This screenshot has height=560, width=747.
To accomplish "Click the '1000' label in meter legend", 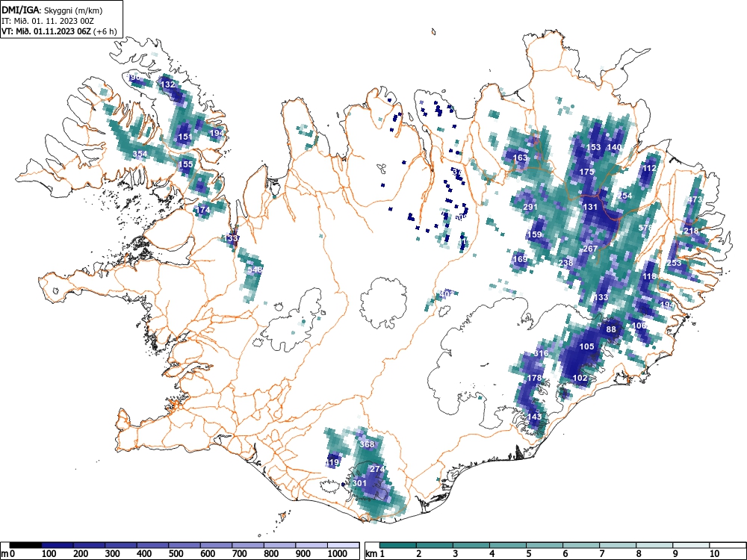I will pyautogui.click(x=338, y=554).
